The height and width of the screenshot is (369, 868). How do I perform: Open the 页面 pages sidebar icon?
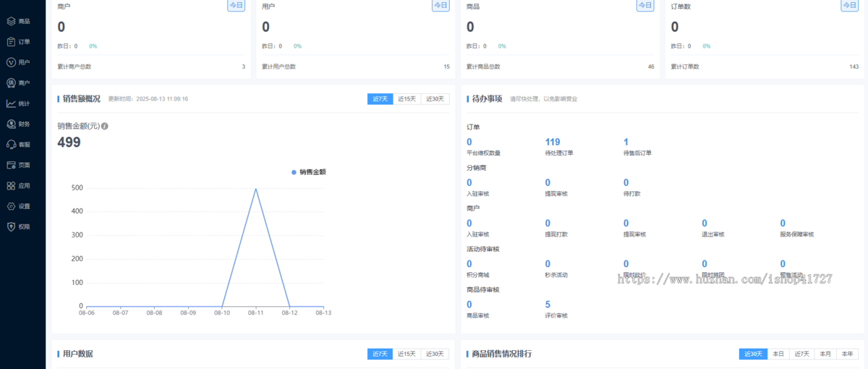[12, 165]
